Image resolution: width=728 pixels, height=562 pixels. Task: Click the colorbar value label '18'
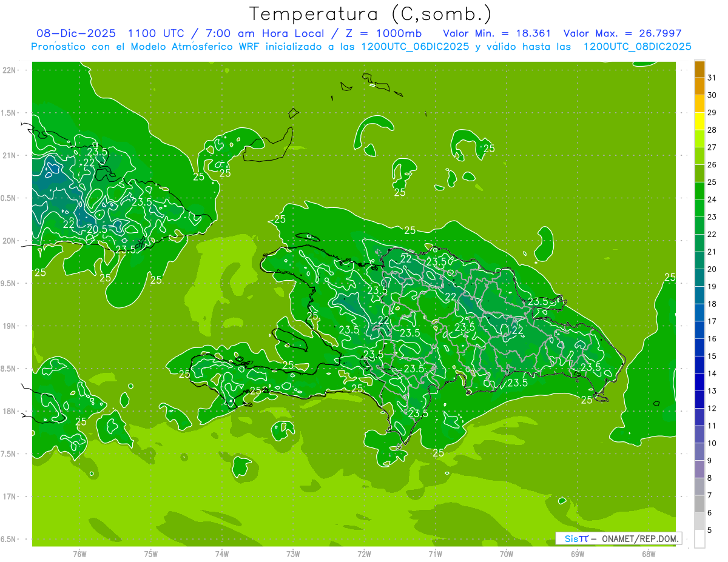pyautogui.click(x=712, y=304)
